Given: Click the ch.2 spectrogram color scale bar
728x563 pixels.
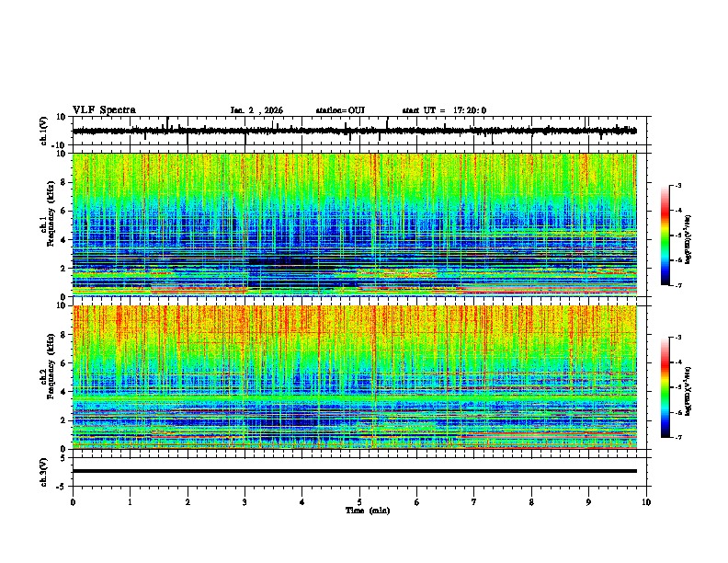Looking at the screenshot, I should [x=665, y=387].
